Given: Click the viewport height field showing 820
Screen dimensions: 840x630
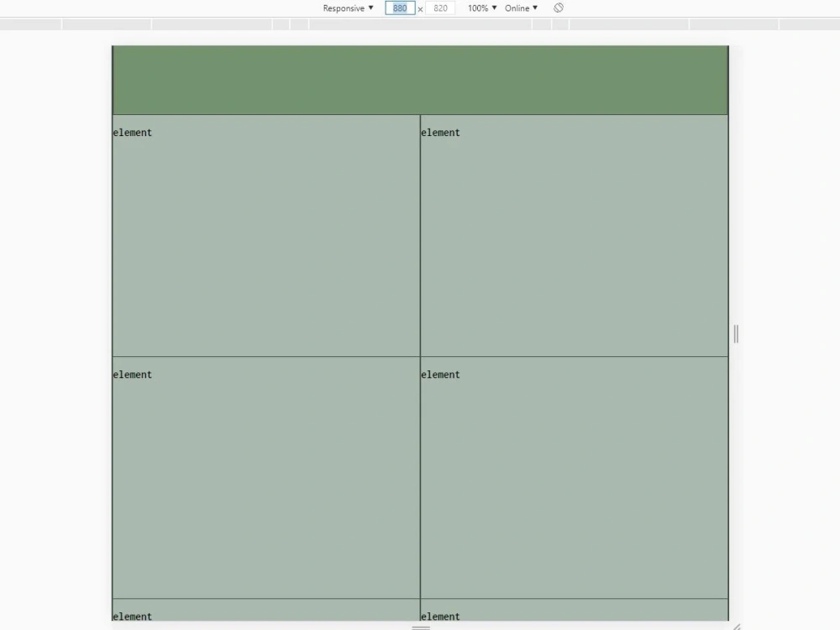Looking at the screenshot, I should pyautogui.click(x=440, y=8).
